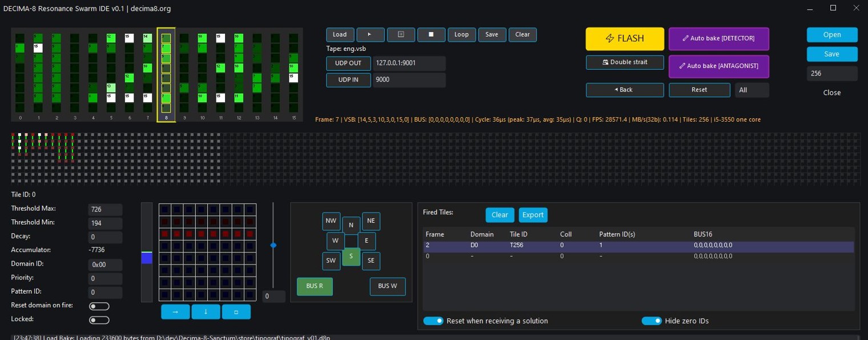Toggle the NE direction connection
The height and width of the screenshot is (340, 868).
coord(371,221)
